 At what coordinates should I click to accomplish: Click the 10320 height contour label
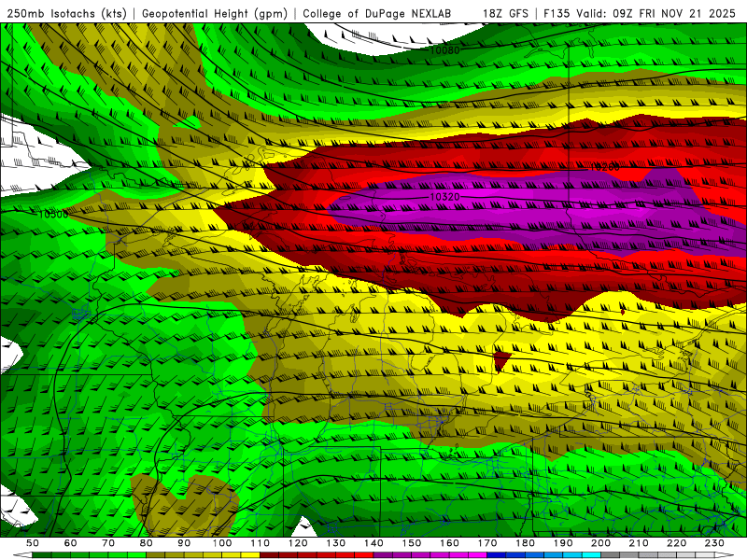tap(444, 197)
